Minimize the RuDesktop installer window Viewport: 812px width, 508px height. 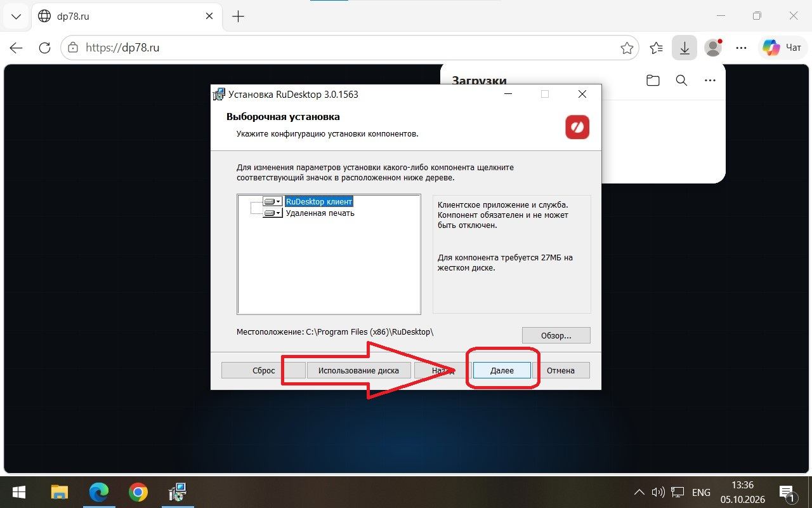click(508, 95)
